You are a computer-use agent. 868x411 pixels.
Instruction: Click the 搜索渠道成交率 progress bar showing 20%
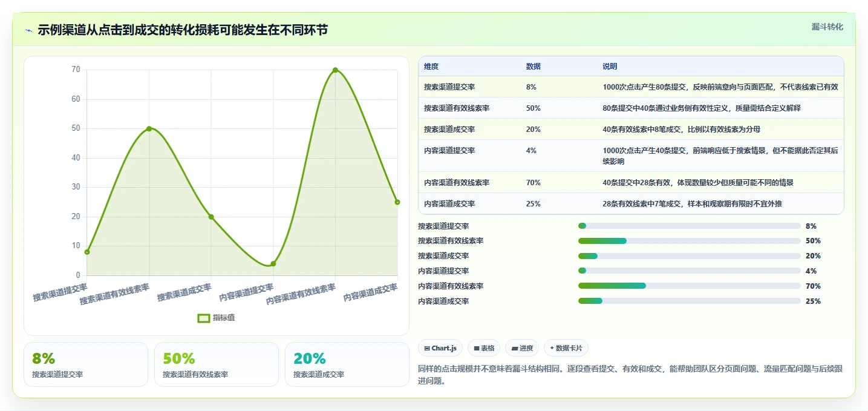690,256
